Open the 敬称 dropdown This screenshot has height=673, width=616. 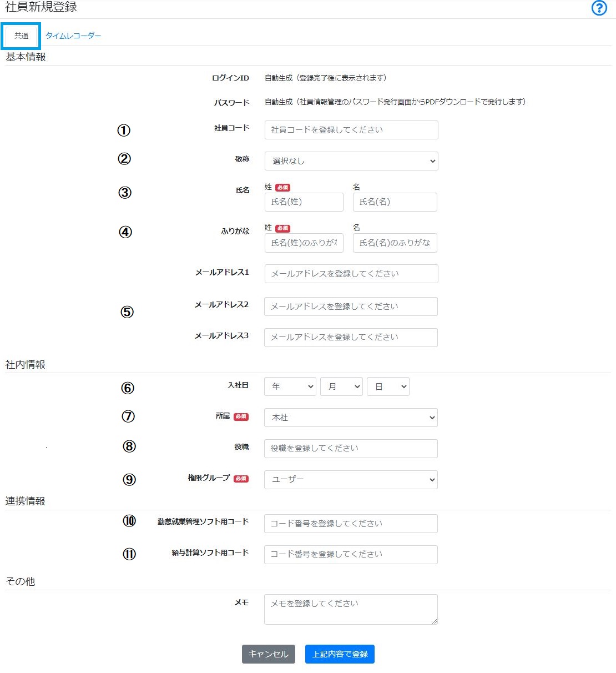[351, 161]
